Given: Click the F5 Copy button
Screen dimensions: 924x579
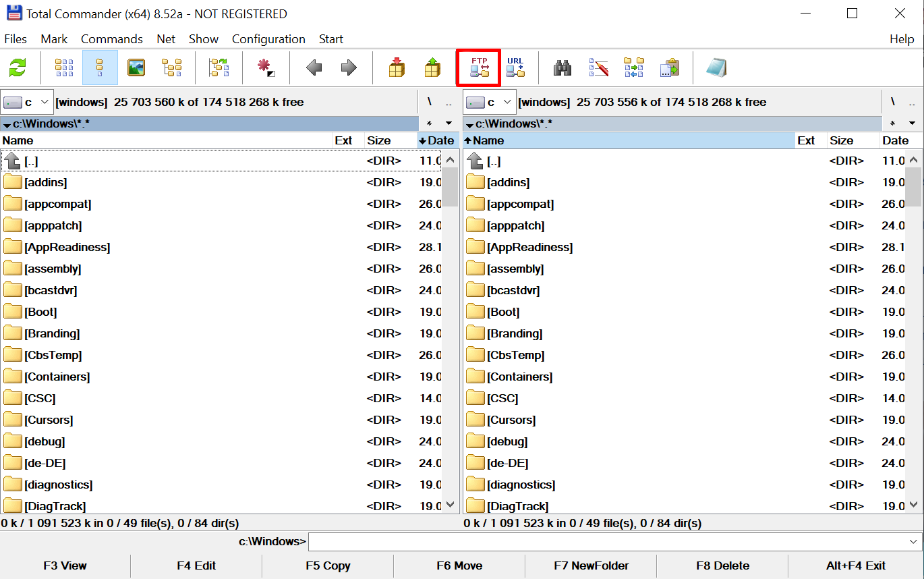Looking at the screenshot, I should (328, 566).
